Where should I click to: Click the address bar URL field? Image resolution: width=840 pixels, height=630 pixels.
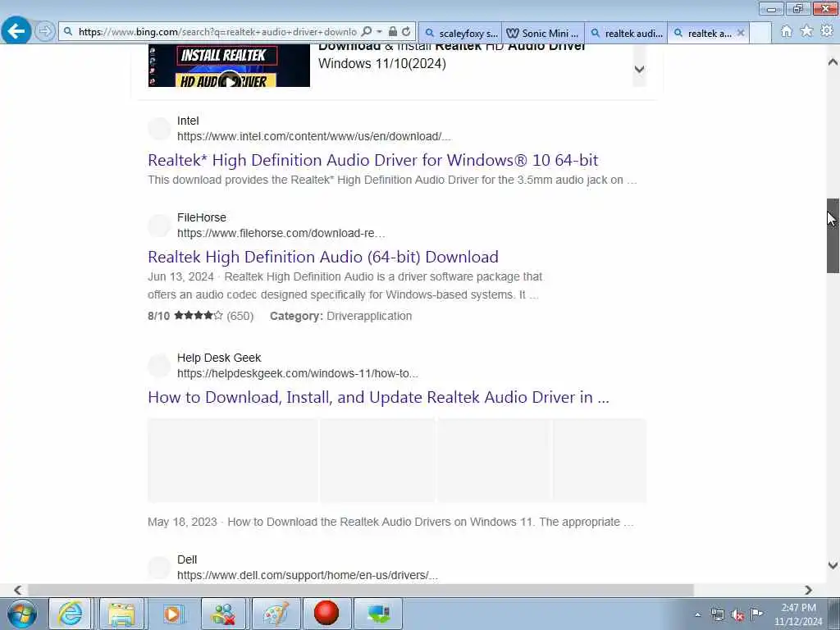(x=217, y=32)
